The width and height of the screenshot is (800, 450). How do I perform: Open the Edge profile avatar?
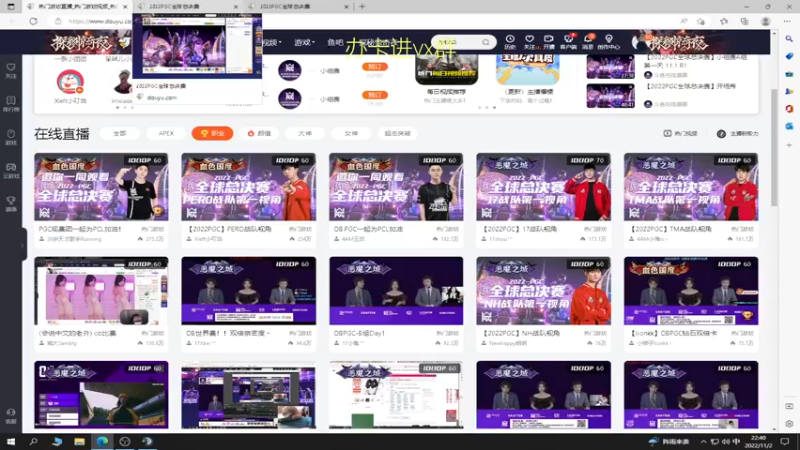point(765,21)
